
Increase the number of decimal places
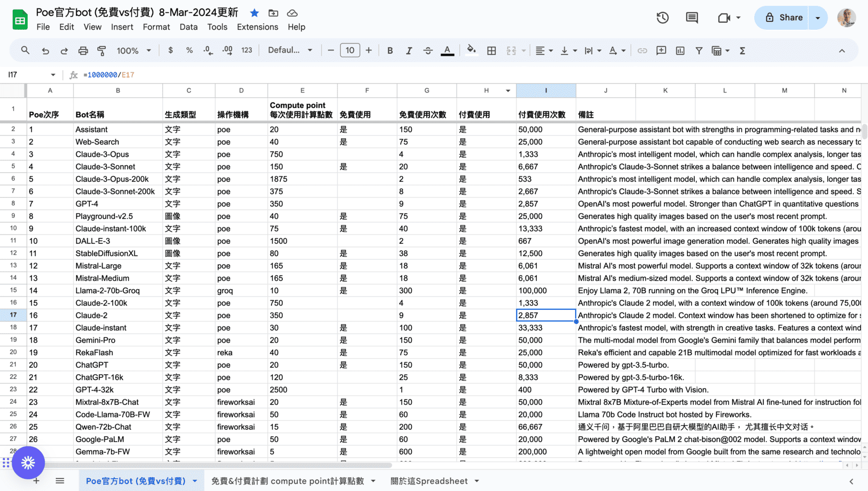tap(227, 50)
